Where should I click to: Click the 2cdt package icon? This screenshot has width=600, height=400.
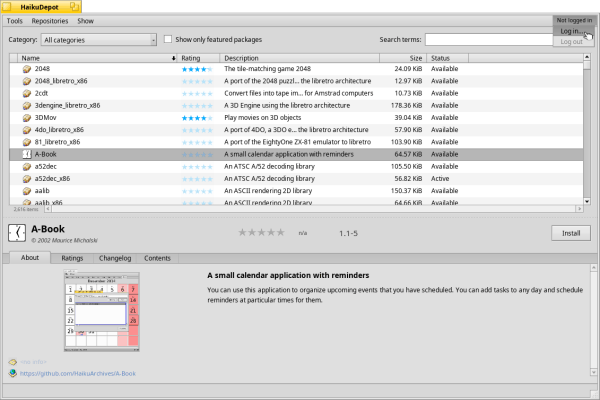[27, 93]
